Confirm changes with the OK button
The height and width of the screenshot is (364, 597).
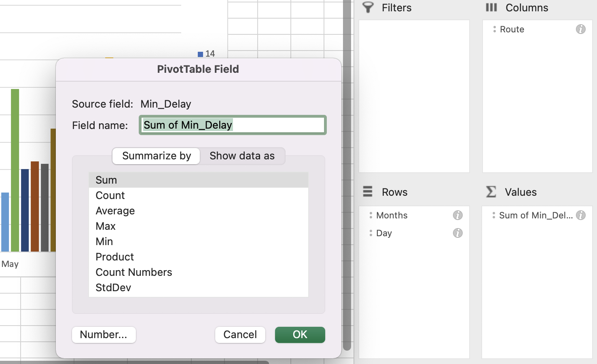click(x=300, y=334)
